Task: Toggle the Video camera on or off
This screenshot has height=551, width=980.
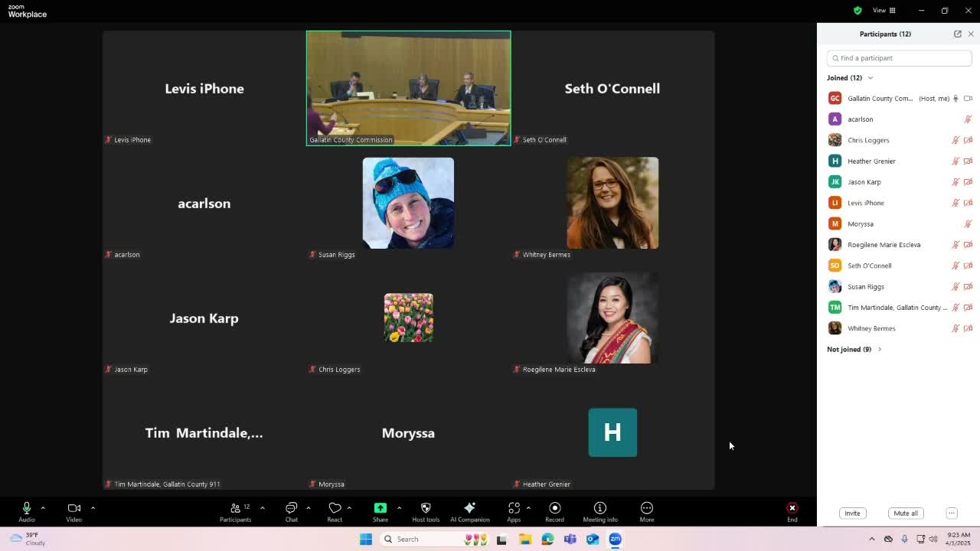Action: click(x=73, y=511)
